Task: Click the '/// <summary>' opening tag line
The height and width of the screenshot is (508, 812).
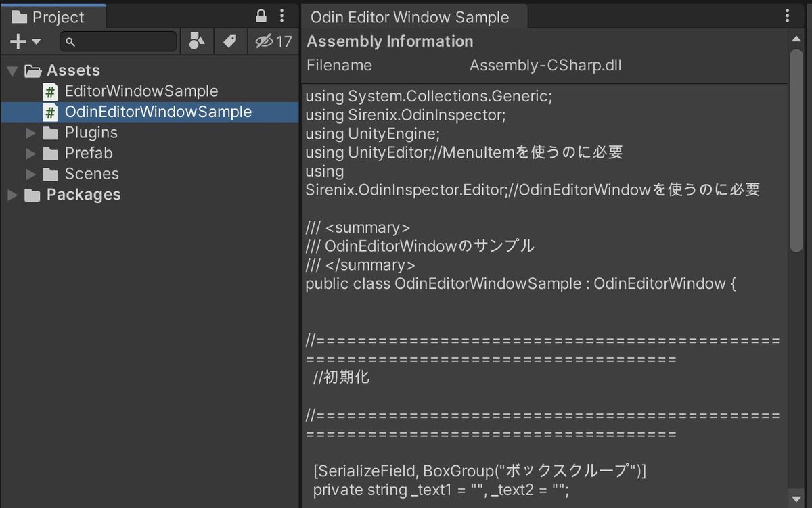Action: pyautogui.click(x=357, y=227)
